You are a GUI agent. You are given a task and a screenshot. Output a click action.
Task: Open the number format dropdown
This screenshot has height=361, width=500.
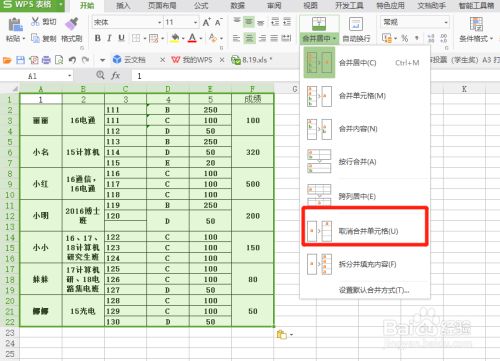coord(446,22)
